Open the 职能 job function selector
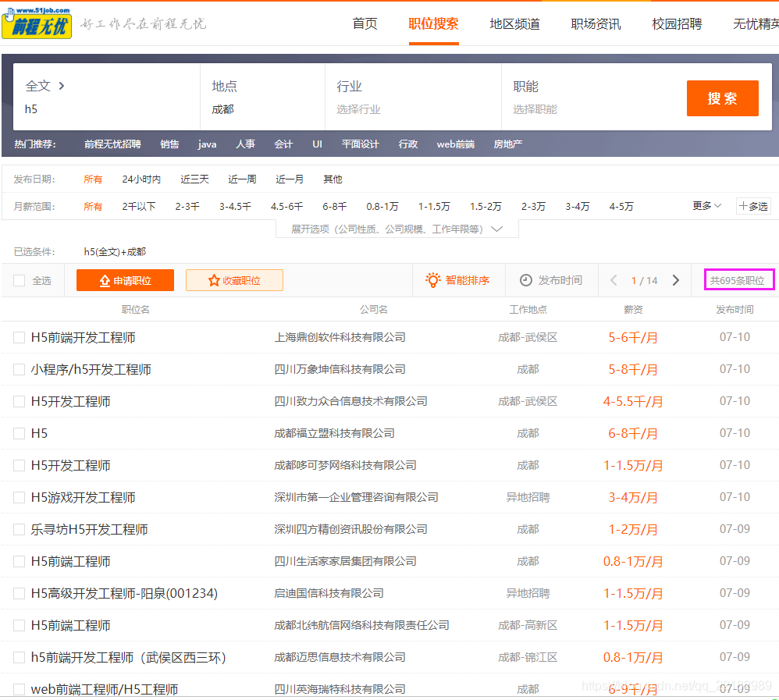The width and height of the screenshot is (779, 700). click(591, 97)
